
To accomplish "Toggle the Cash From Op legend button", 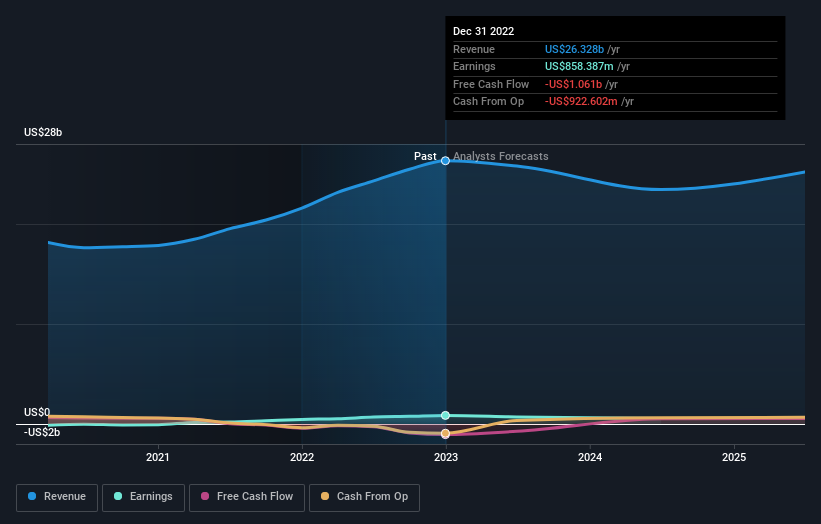I will click(364, 497).
